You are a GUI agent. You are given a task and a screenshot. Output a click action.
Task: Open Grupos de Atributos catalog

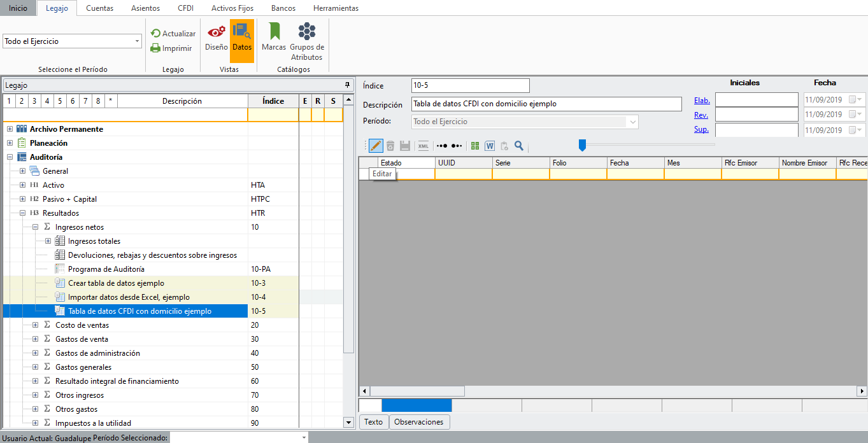pyautogui.click(x=307, y=41)
